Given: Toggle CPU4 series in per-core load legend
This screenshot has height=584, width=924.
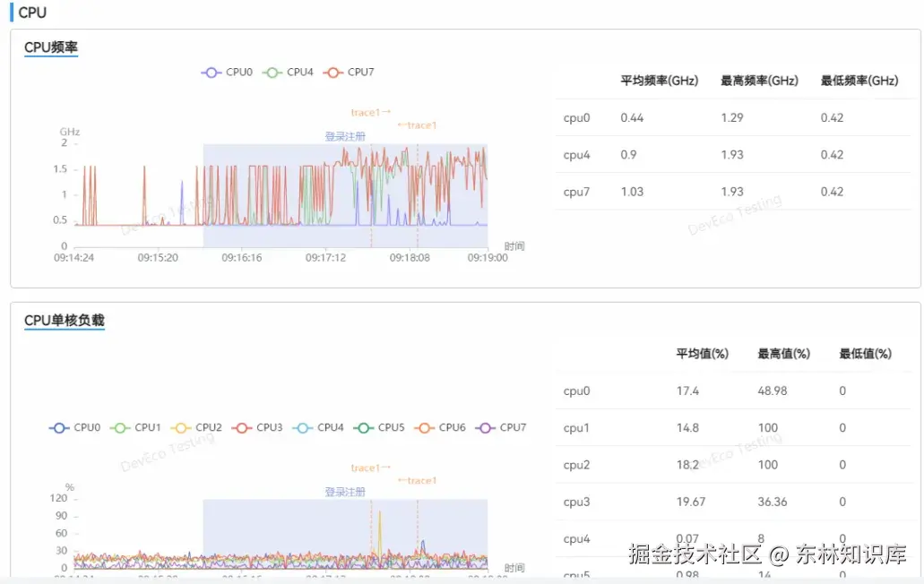Looking at the screenshot, I should (318, 427).
